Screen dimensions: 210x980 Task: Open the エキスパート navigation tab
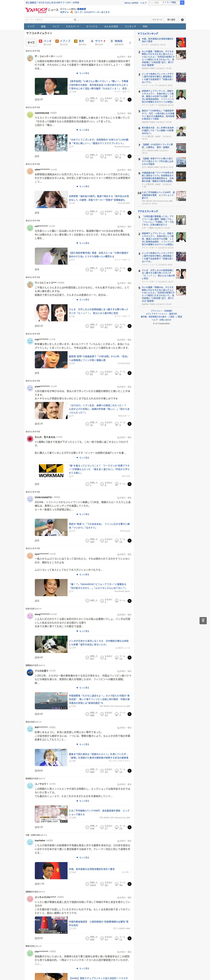click(x=72, y=27)
